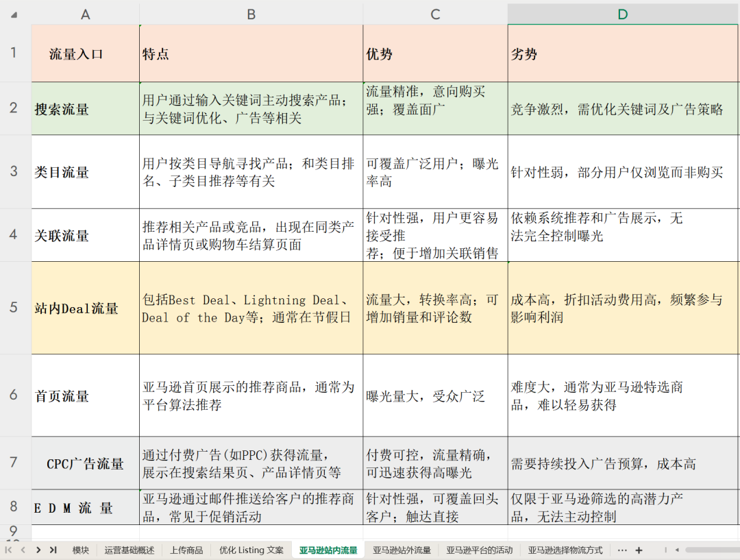
Task: Select 亚马逊站内流量 active sheet tab
Action: tap(328, 550)
